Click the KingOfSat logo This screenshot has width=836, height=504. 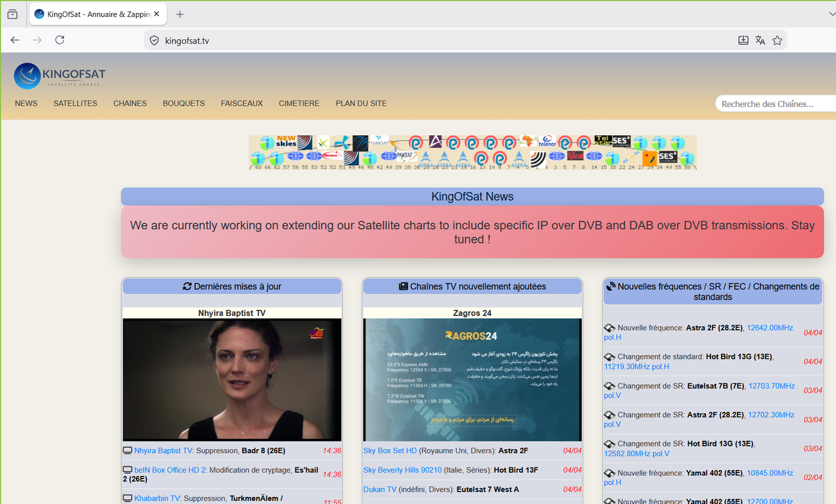point(60,76)
